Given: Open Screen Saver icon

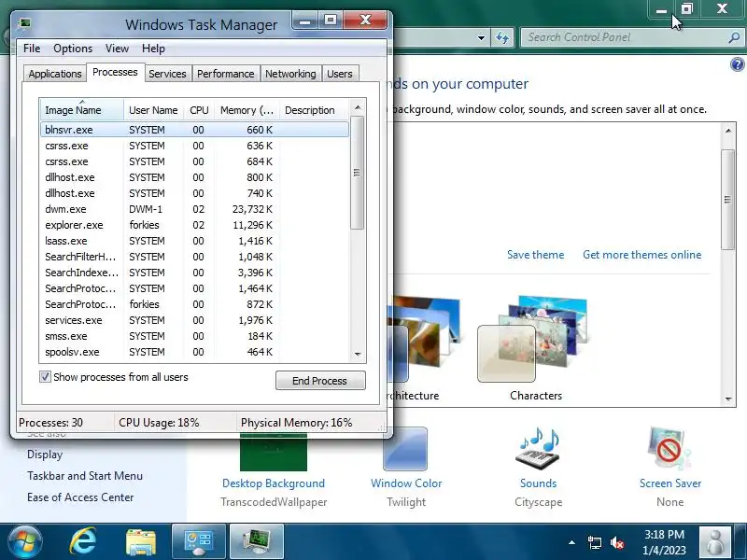Looking at the screenshot, I should point(669,449).
